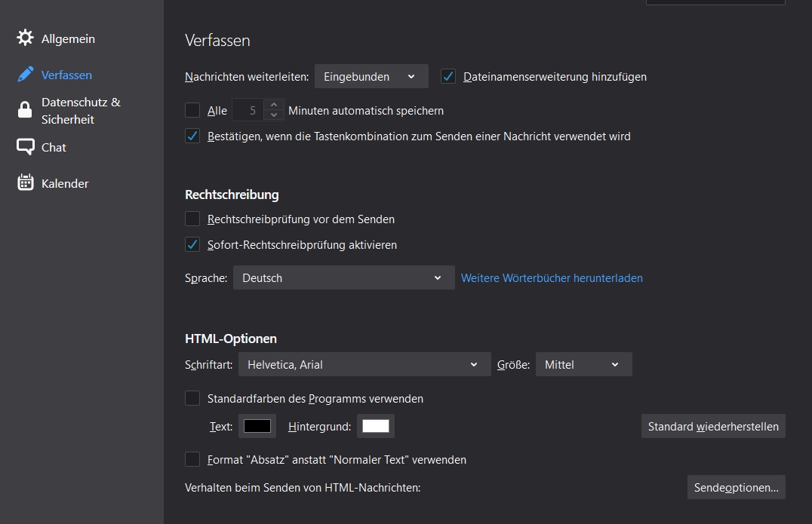Click the Verfassen page title
The height and width of the screenshot is (524, 812).
click(x=217, y=41)
